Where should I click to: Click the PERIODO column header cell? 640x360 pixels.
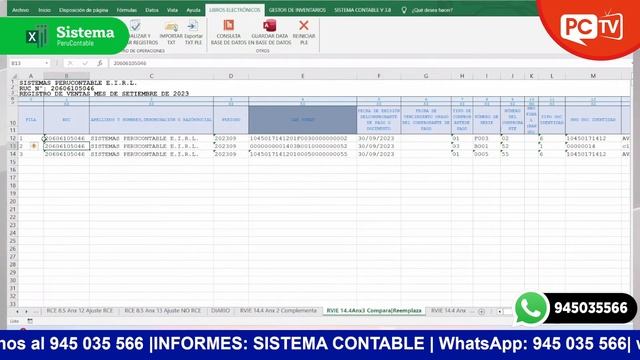[231, 120]
